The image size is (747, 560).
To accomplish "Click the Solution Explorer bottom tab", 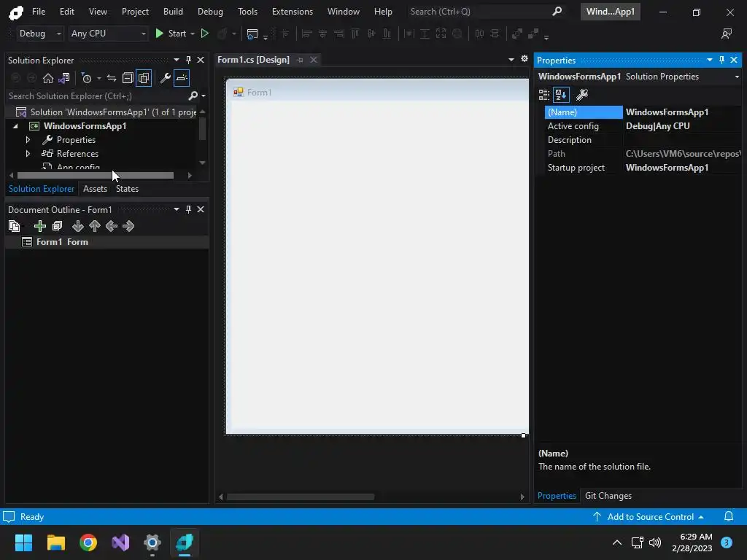I will 42,189.
